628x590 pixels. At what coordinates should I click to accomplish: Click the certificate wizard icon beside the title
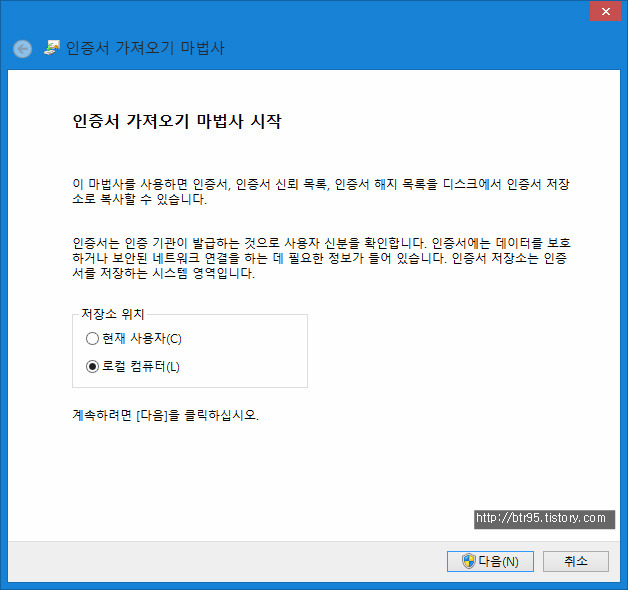pyautogui.click(x=52, y=48)
